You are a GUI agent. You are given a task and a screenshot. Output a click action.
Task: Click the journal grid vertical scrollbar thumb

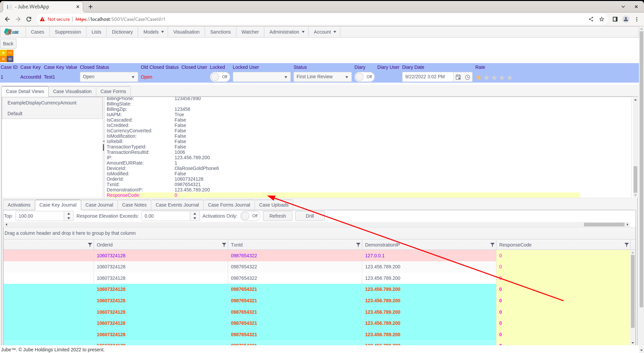point(633,291)
